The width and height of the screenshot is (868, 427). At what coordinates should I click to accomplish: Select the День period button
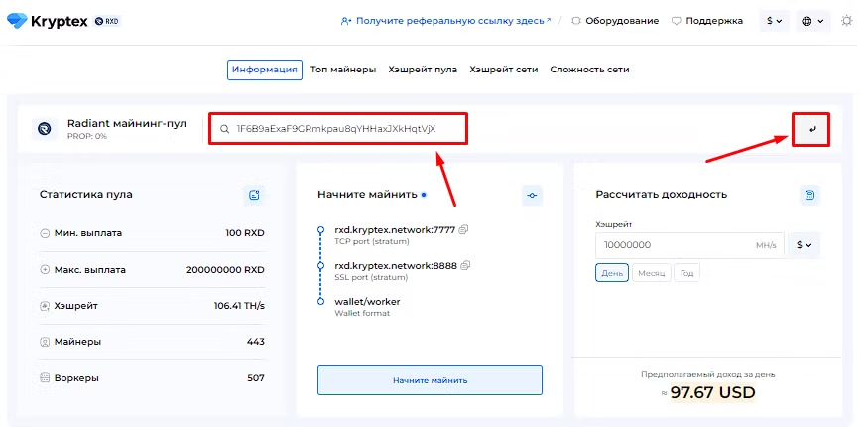coord(612,273)
